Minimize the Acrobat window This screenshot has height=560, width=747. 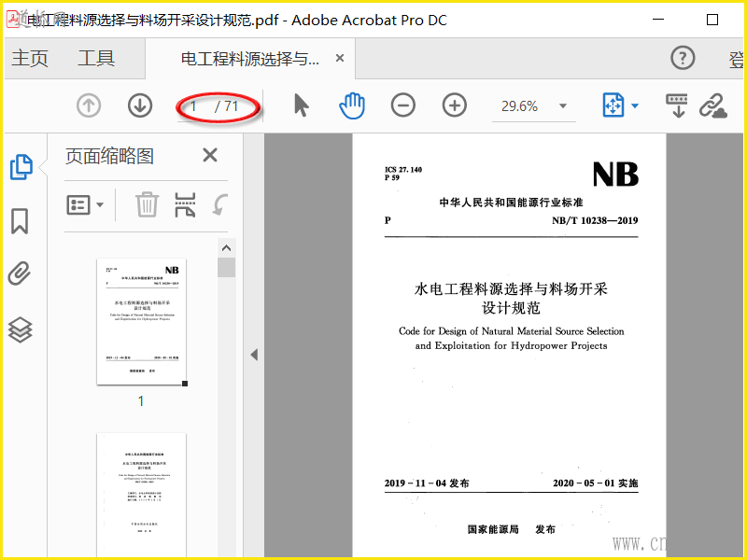pos(658,20)
